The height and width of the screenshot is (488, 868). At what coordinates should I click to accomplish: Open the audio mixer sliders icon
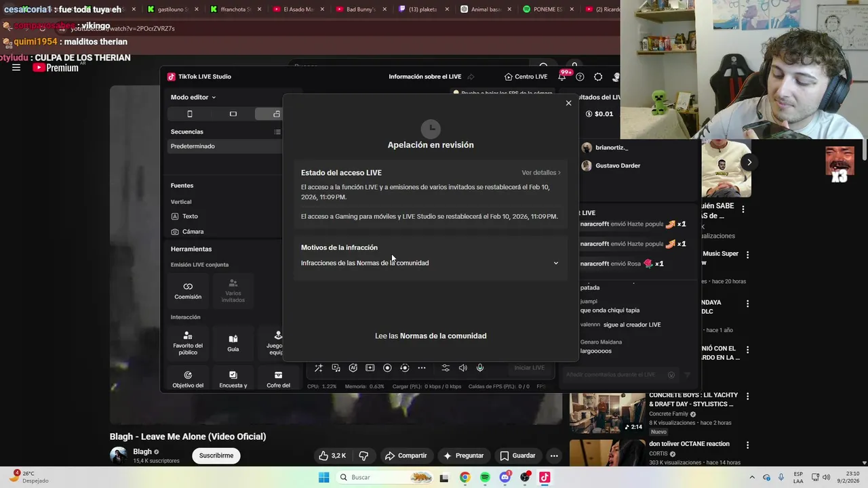coord(446,368)
